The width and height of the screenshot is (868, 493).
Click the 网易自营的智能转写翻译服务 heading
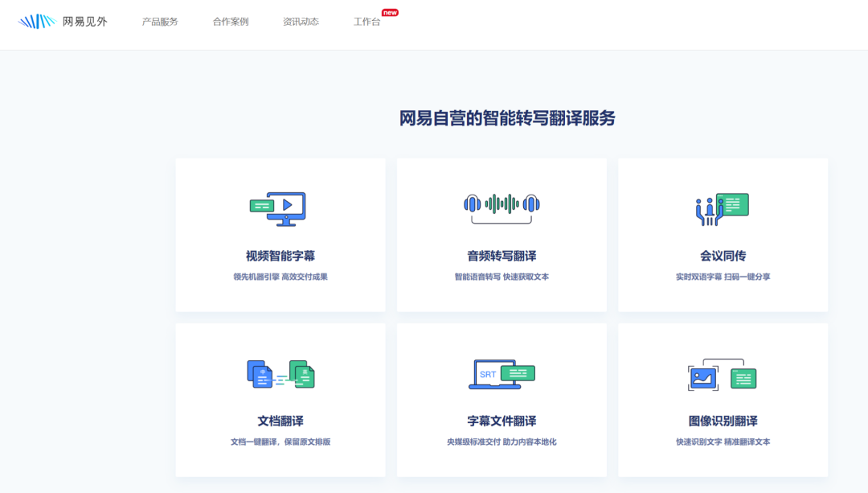pyautogui.click(x=507, y=118)
